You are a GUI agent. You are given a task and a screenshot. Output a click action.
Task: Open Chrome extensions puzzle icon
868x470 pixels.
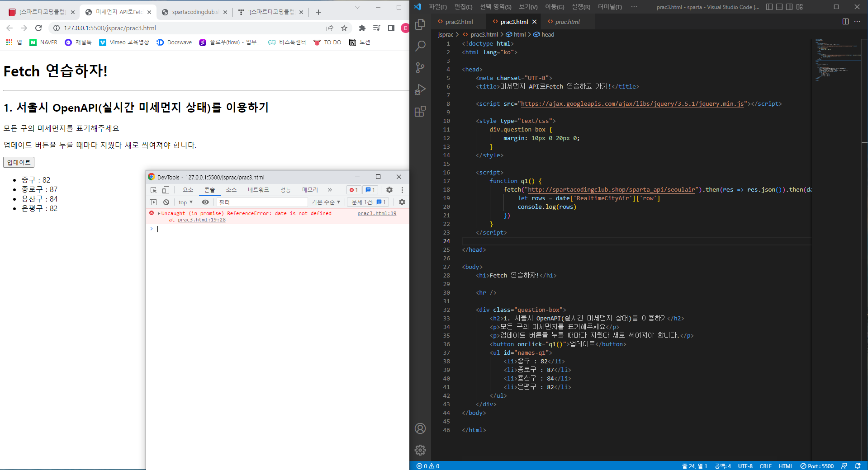pos(362,28)
